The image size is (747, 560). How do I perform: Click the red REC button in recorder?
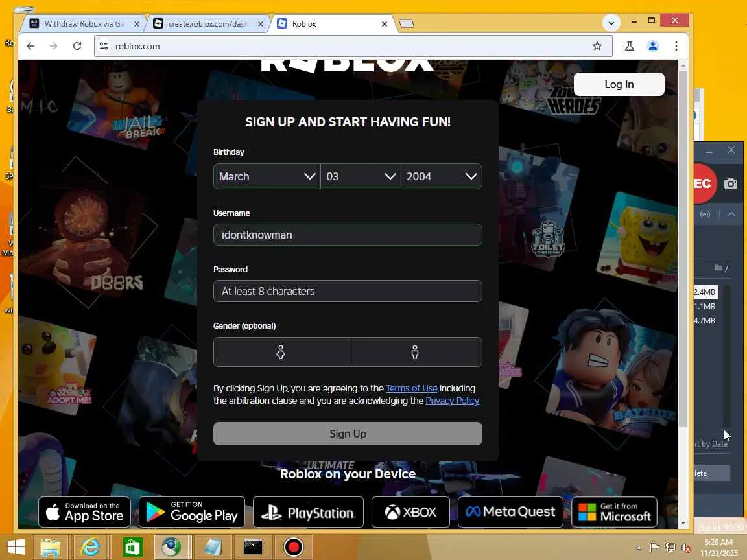click(x=704, y=183)
